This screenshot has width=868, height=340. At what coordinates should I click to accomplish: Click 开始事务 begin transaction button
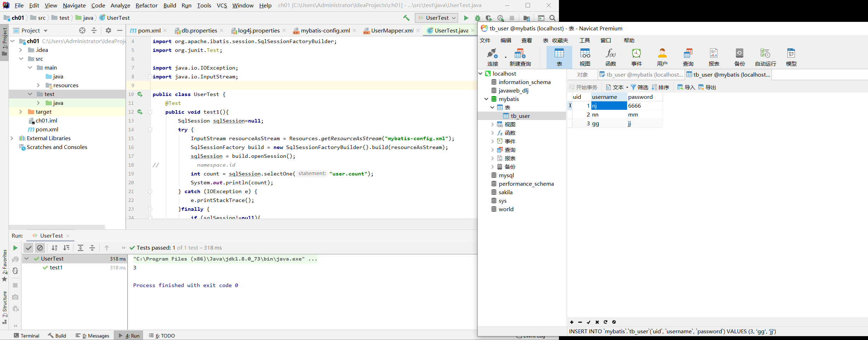coord(583,87)
